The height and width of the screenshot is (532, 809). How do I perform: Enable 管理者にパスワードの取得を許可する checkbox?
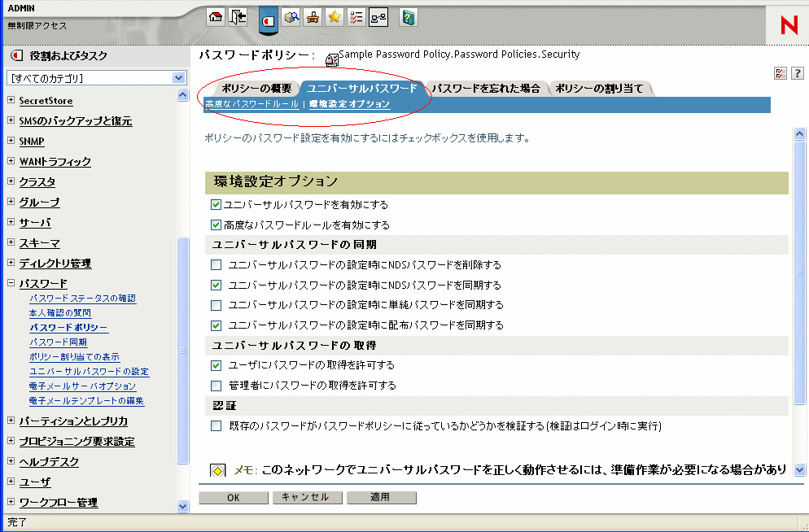point(216,386)
